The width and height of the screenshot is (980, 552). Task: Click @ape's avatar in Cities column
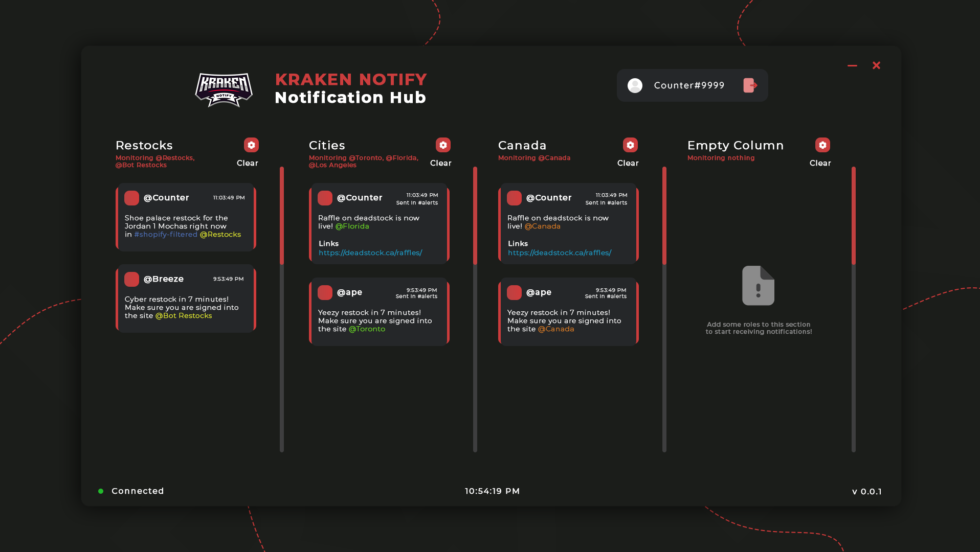325,292
